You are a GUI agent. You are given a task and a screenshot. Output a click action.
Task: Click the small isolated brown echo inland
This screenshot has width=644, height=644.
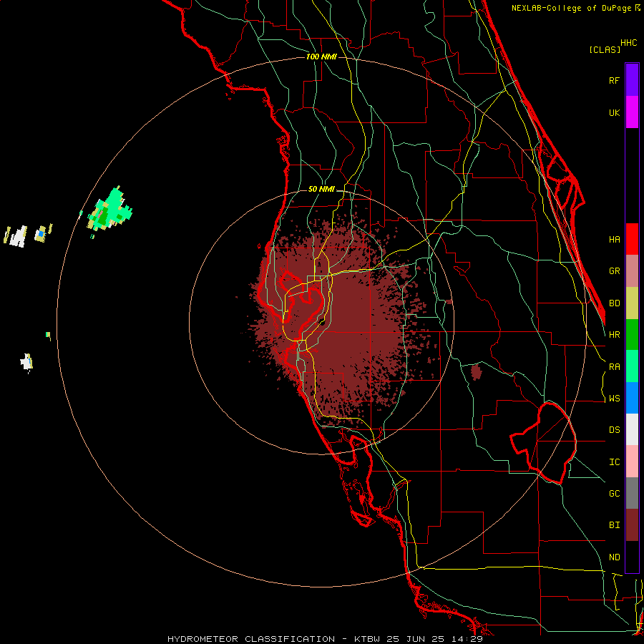tap(476, 372)
